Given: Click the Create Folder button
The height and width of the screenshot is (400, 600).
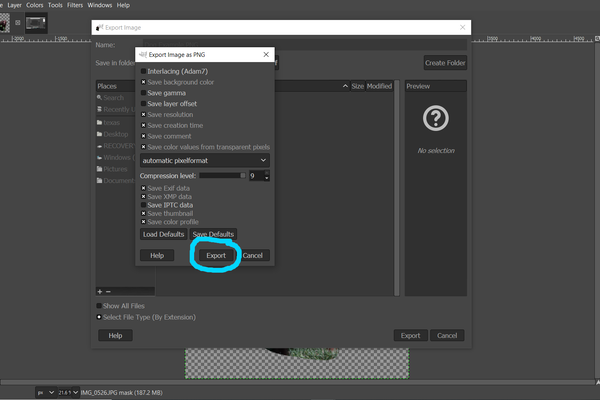Looking at the screenshot, I should tap(445, 63).
